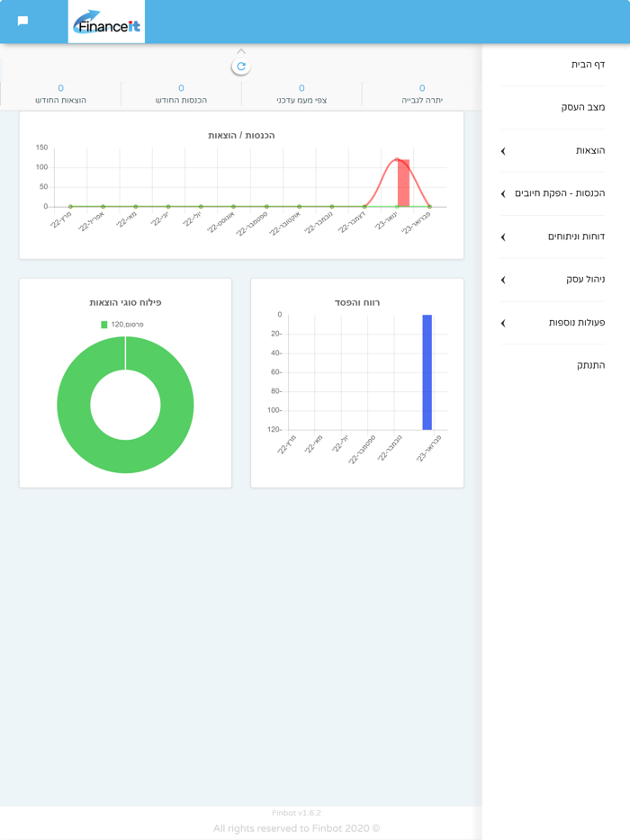Click the הוצאות החודש summary value
This screenshot has height=840, width=630.
(60, 88)
